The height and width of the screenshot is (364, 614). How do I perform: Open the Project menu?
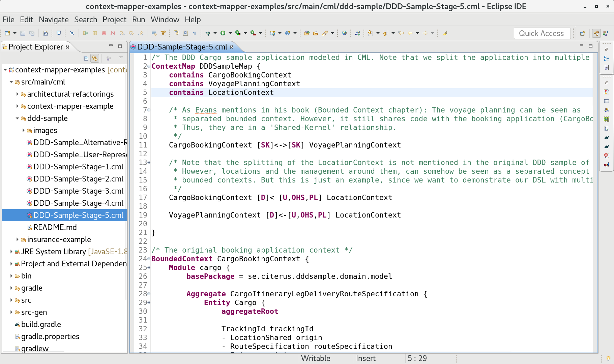[x=114, y=20]
